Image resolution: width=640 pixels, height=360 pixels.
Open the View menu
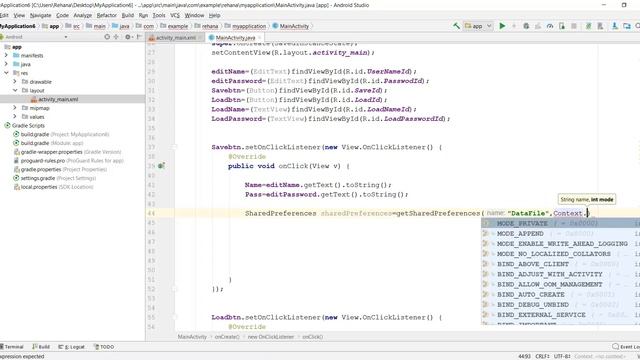pos(19,15)
